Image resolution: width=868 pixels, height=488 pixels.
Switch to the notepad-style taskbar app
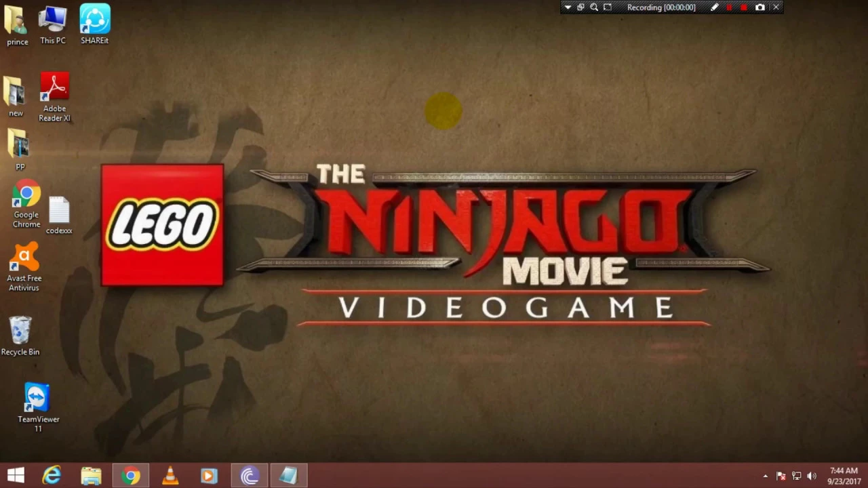(x=288, y=476)
